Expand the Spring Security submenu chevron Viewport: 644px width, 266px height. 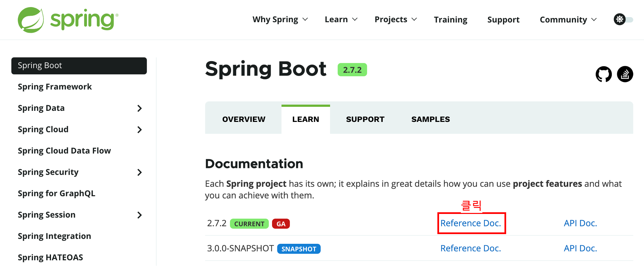(x=140, y=172)
